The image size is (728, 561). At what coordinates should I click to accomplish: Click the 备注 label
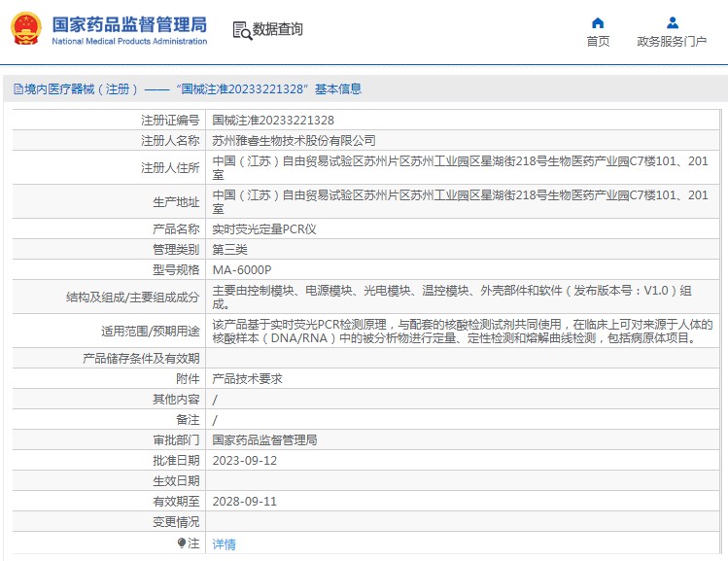tap(188, 420)
